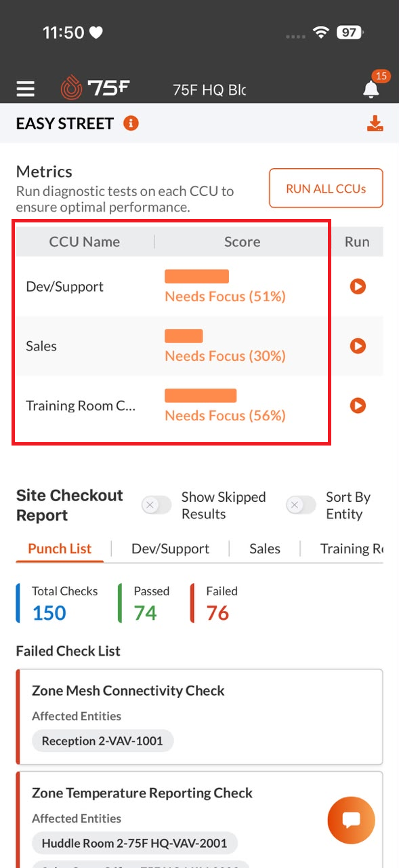Run diagnostics for Sales CCU
399x868 pixels.
358,346
